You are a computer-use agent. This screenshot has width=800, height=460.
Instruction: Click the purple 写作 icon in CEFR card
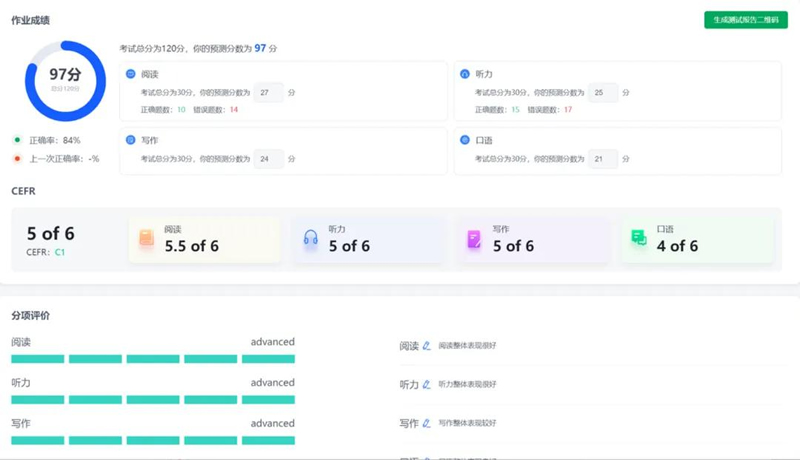(x=474, y=238)
